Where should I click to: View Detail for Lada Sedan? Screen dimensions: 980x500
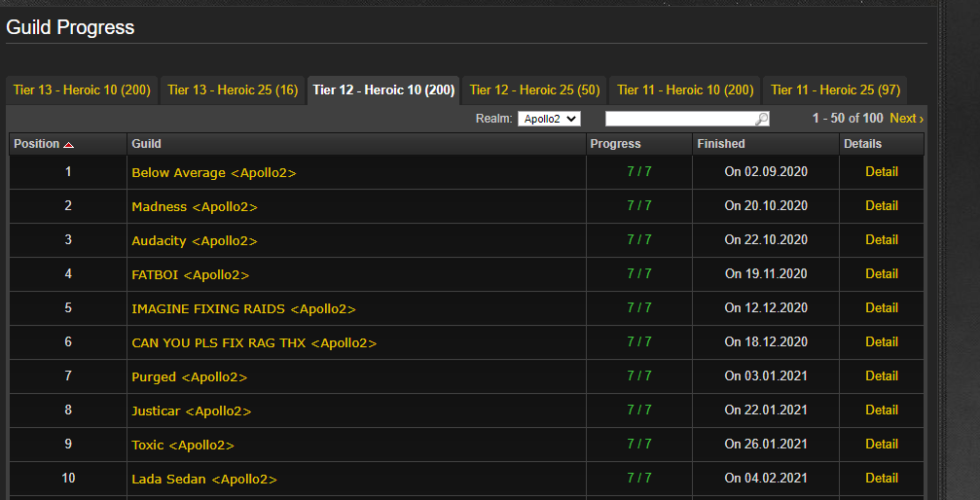pyautogui.click(x=882, y=479)
